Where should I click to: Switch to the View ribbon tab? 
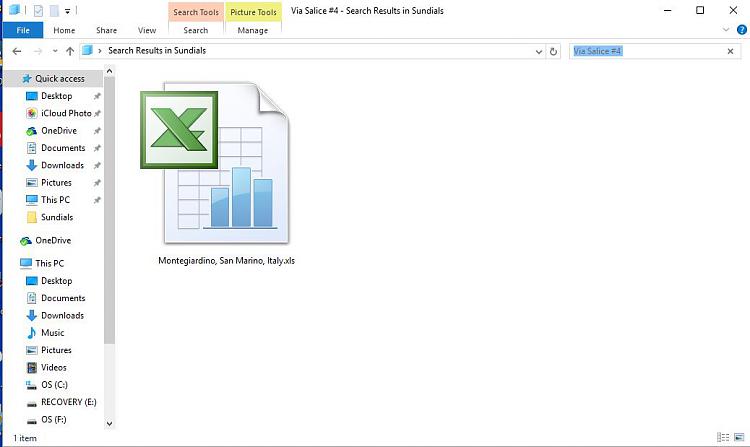(147, 30)
